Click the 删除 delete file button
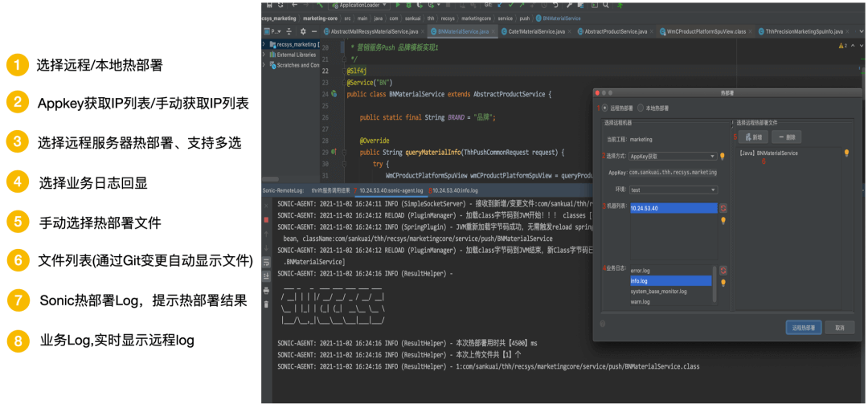 point(787,137)
